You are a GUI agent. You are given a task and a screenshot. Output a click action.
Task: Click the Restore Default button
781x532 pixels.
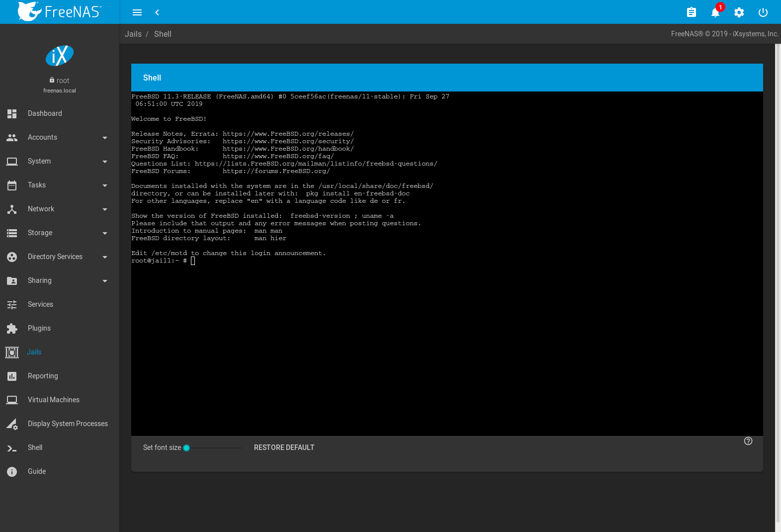pos(284,447)
